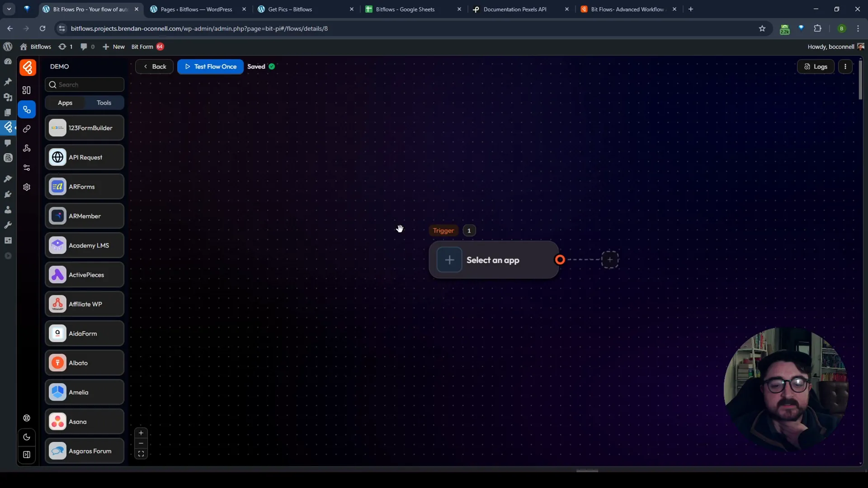Click the plus icon in the Trigger node
868x488 pixels.
449,260
